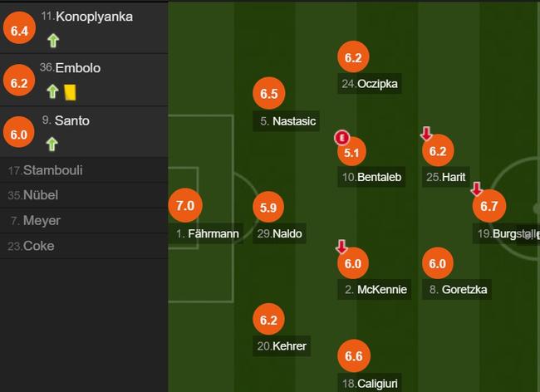This screenshot has width=540, height=392.
Task: Select Coke in the bench list
Action: (x=84, y=246)
